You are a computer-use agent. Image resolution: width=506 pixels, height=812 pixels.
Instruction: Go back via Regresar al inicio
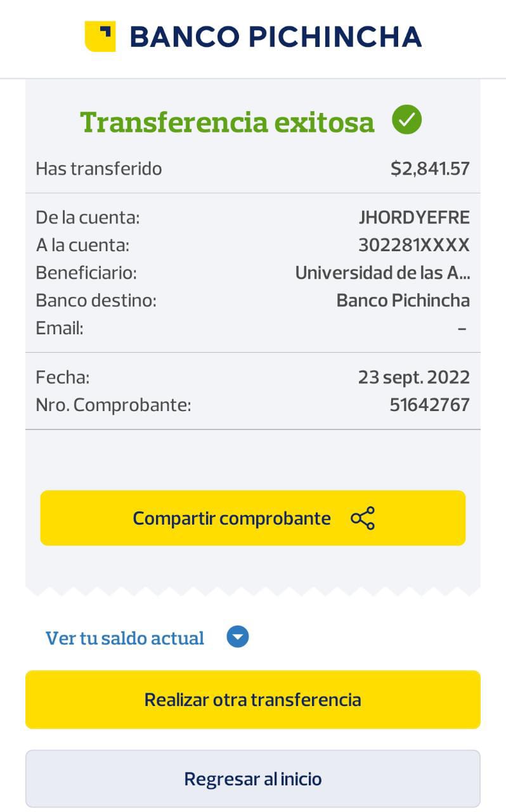coord(252,778)
